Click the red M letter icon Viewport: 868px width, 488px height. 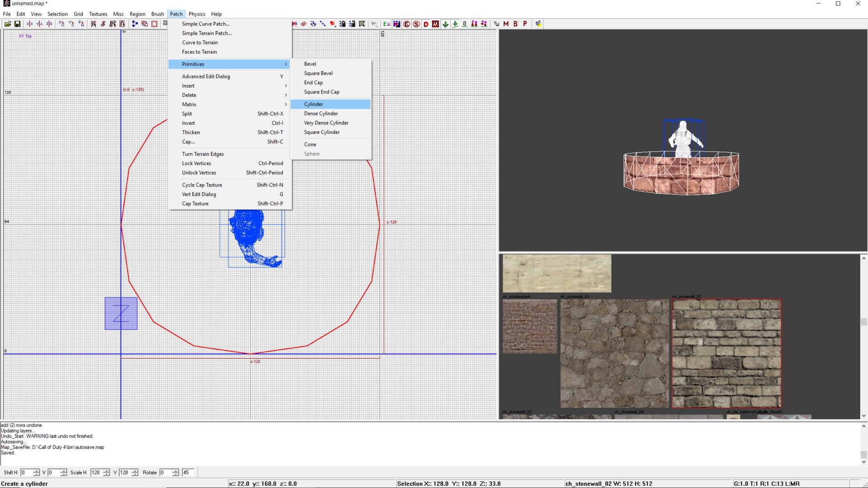pyautogui.click(x=506, y=24)
